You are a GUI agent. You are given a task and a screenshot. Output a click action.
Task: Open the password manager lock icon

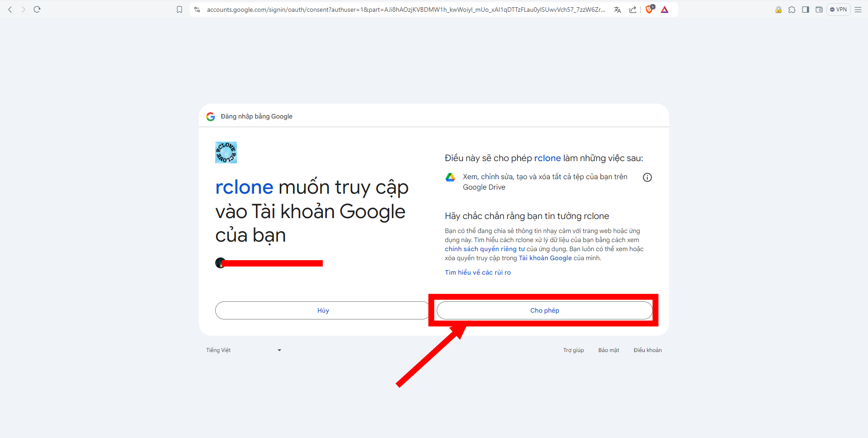coord(778,10)
